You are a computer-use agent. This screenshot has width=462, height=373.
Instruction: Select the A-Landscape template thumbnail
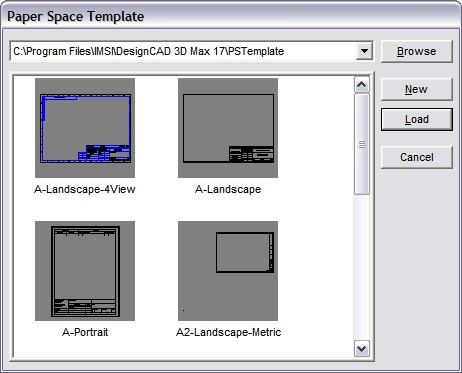click(x=228, y=128)
